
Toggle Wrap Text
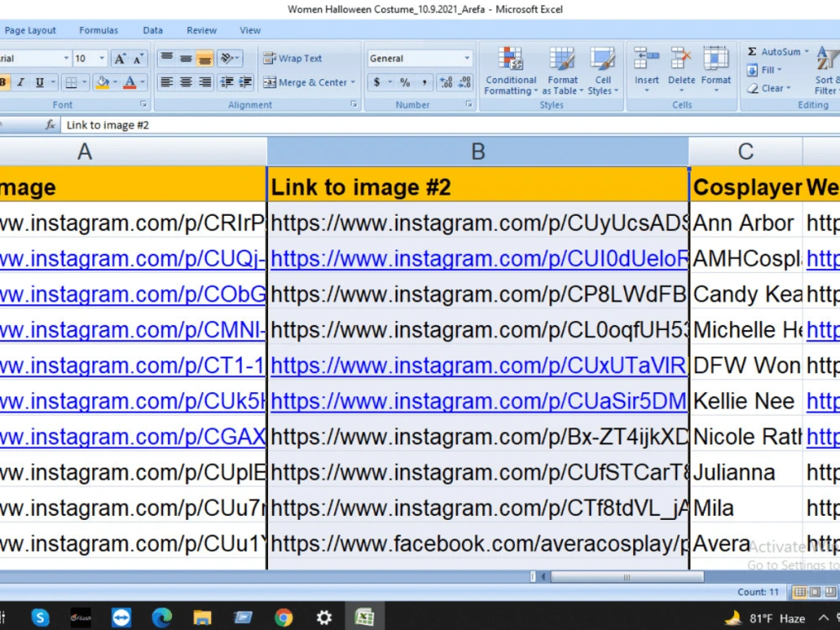292,59
